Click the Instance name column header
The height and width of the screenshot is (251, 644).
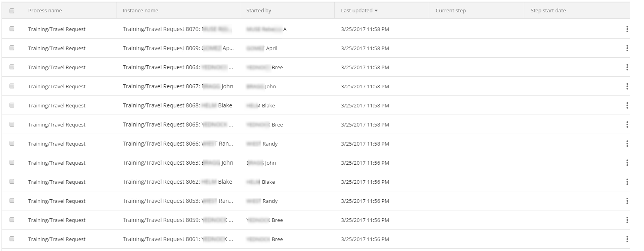pyautogui.click(x=140, y=11)
